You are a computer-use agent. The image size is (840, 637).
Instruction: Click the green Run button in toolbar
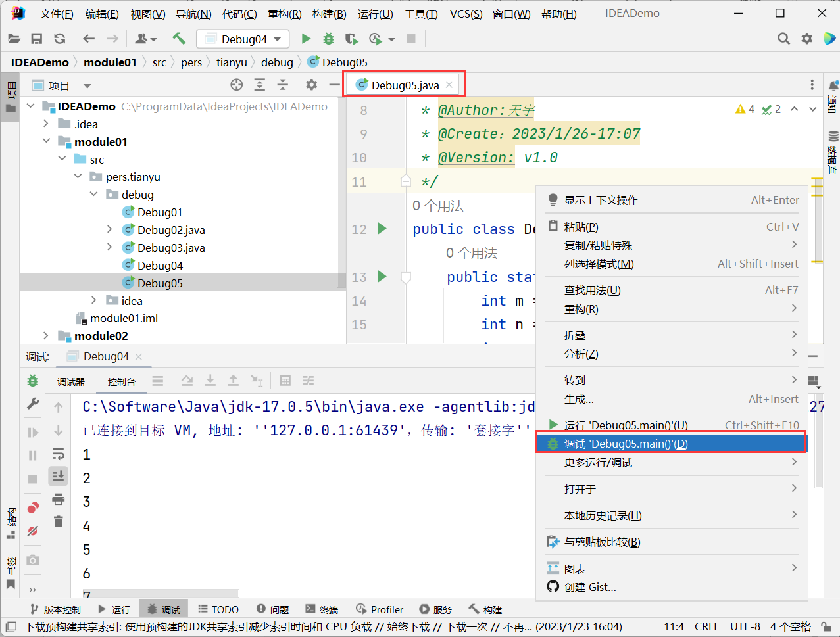306,39
